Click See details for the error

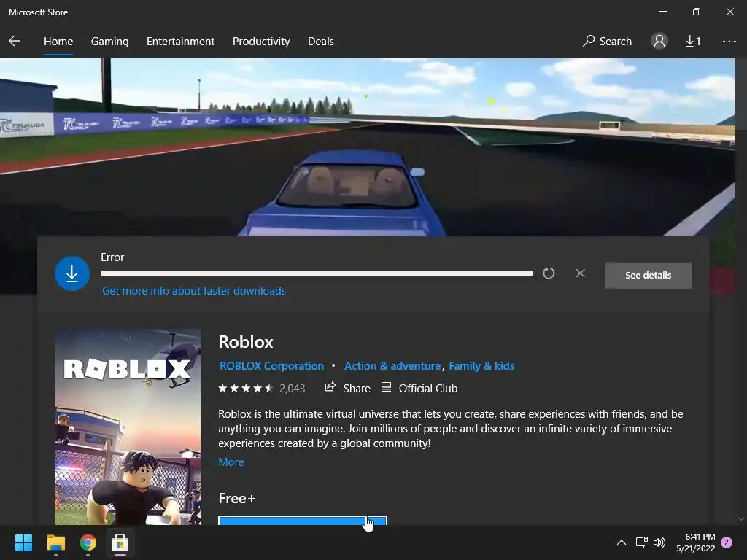648,275
